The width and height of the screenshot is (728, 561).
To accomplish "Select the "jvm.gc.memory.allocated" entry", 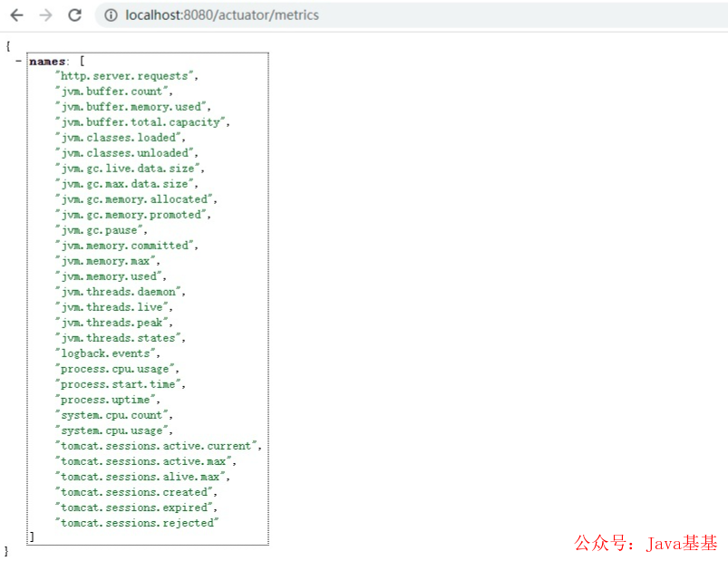I will [134, 199].
